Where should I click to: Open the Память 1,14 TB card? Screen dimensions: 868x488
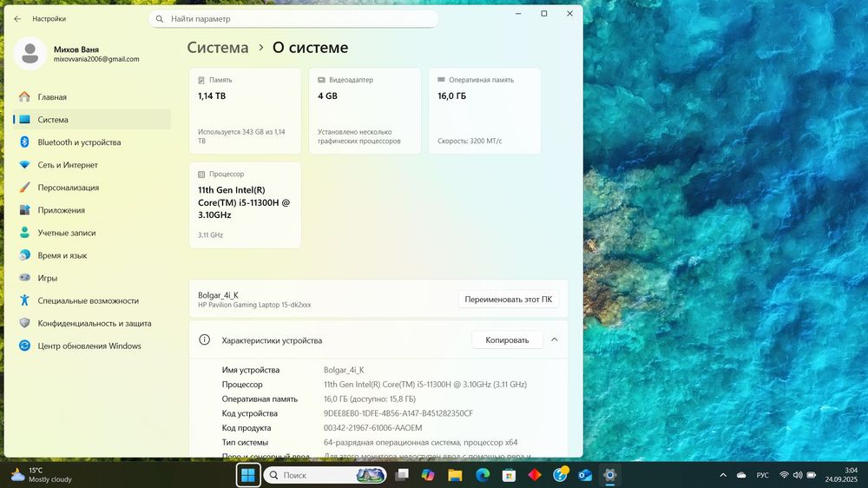(245, 111)
